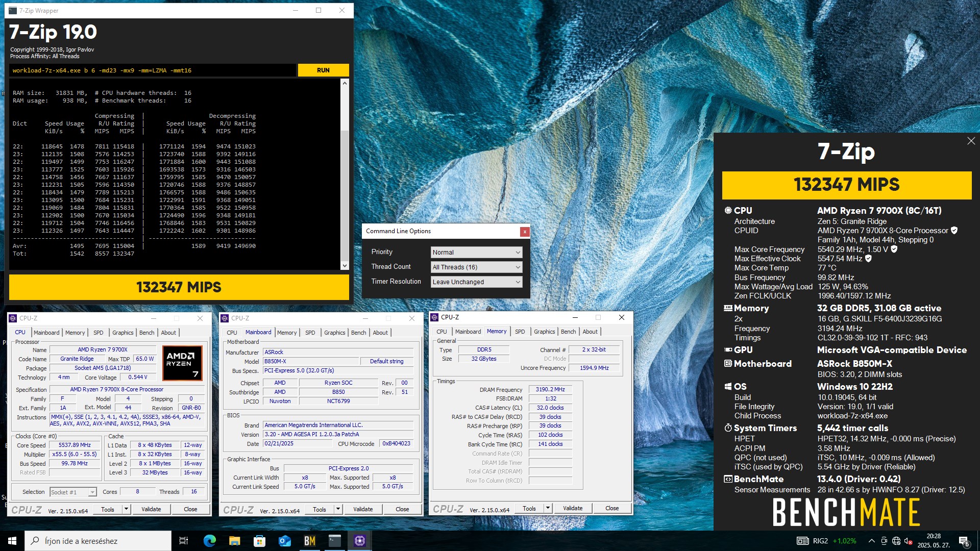Open Task View from the taskbar

(184, 541)
